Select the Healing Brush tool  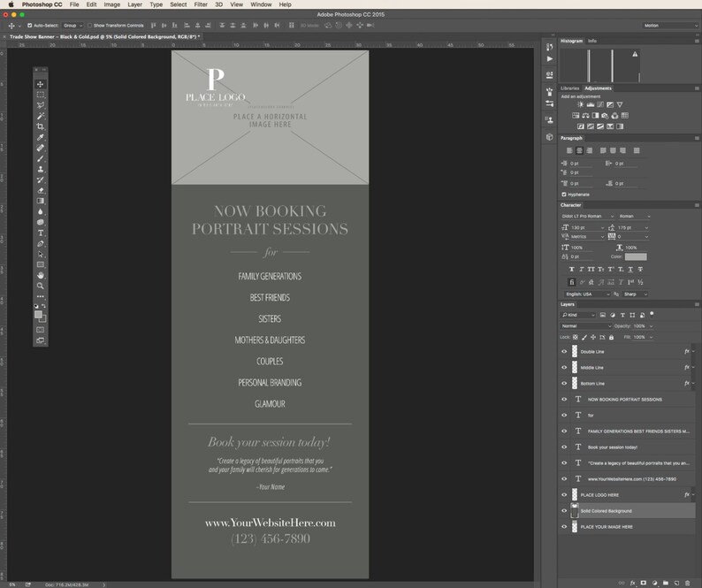click(41, 148)
